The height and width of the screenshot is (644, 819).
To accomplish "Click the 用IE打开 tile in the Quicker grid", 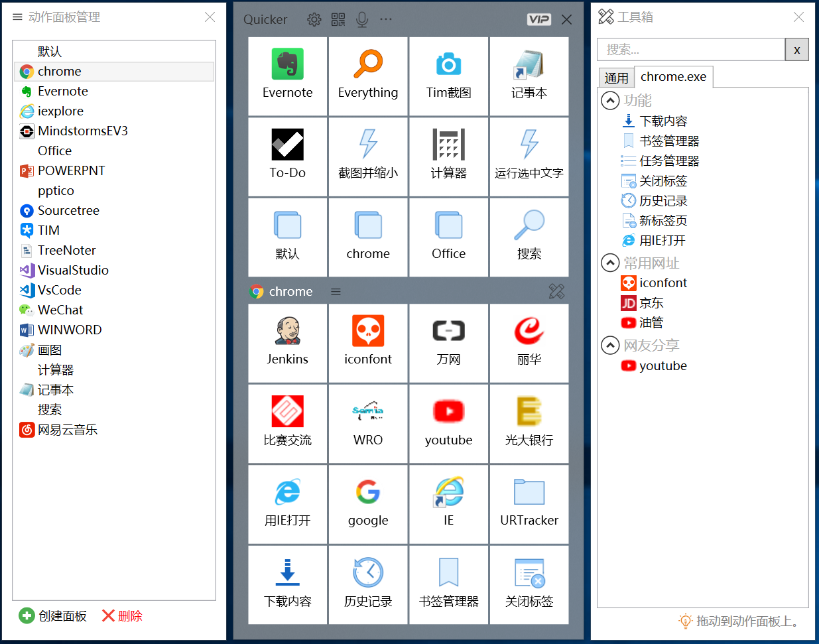I will click(287, 504).
